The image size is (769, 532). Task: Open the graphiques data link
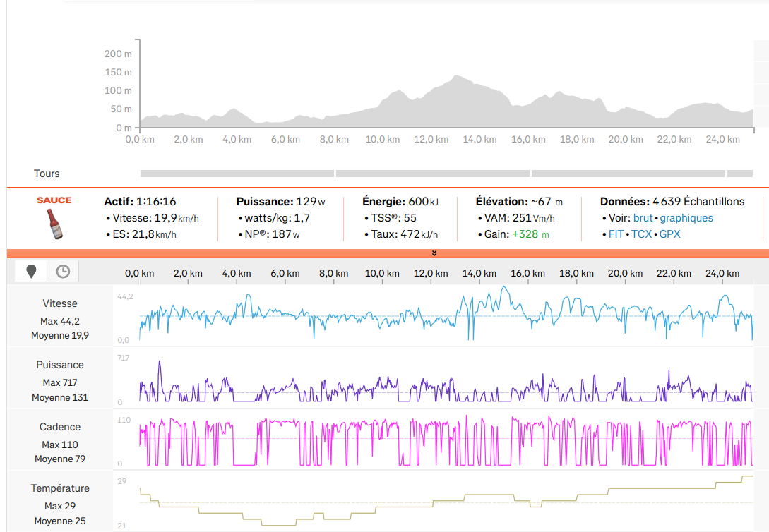(x=686, y=218)
